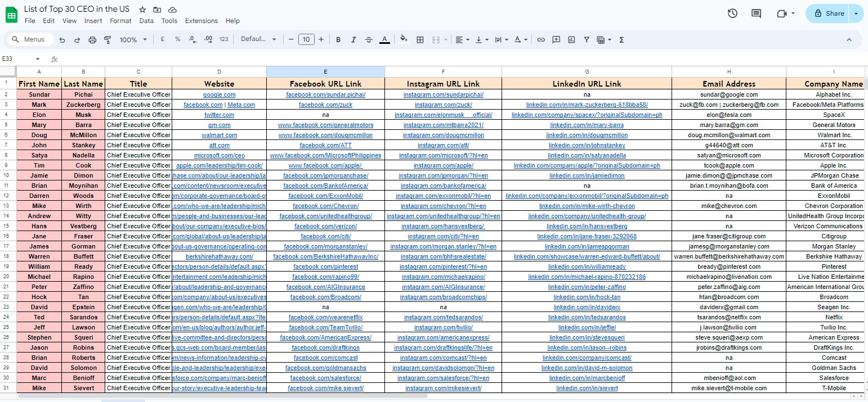Select column E header
Screen dimensions: 868x402
click(325, 72)
